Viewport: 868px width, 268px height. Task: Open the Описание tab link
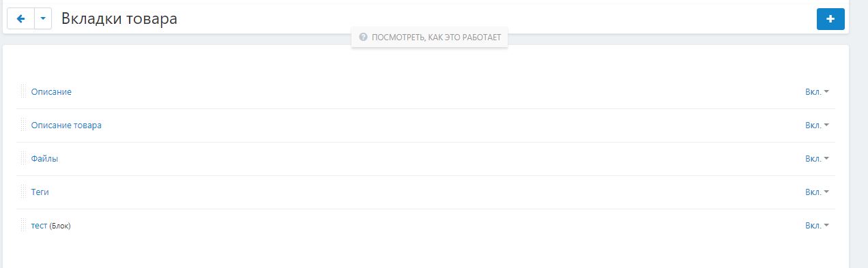tap(51, 91)
